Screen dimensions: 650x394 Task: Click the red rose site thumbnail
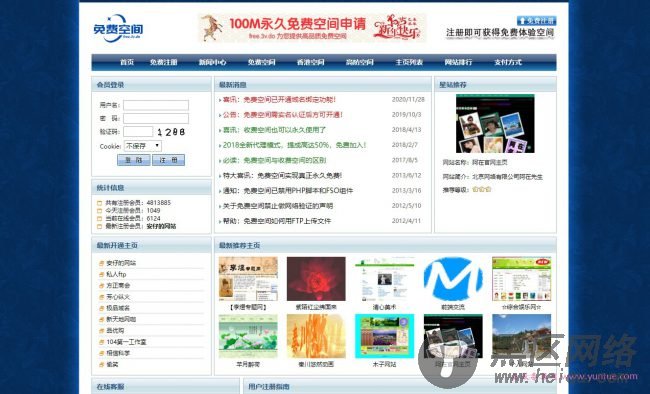316,279
